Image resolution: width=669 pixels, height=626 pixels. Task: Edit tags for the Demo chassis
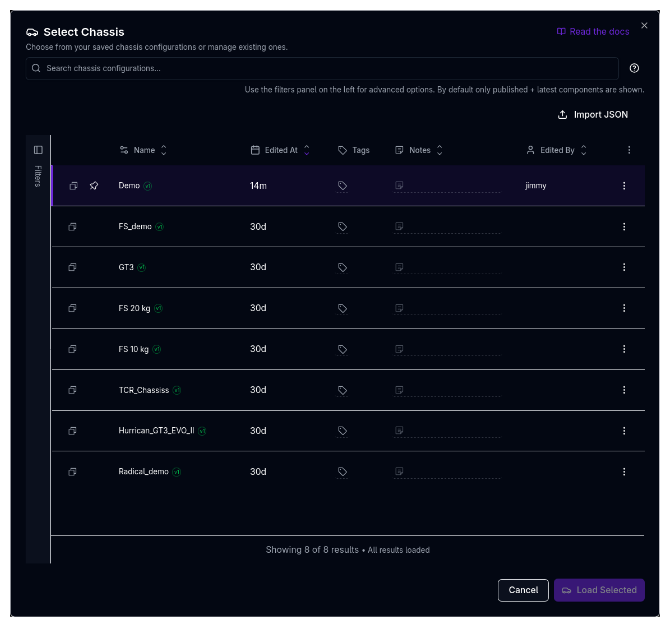tap(342, 186)
